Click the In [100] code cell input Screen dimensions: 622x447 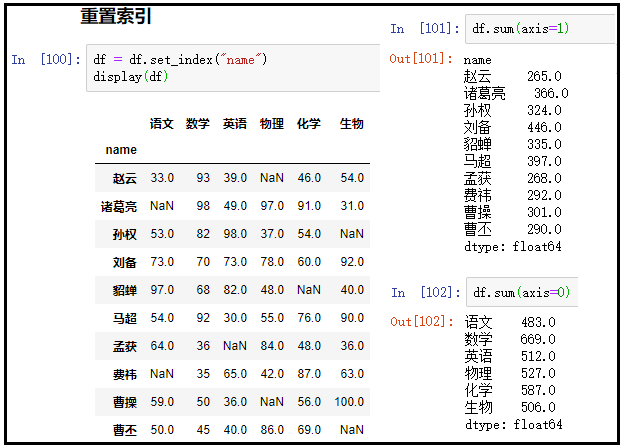point(233,68)
